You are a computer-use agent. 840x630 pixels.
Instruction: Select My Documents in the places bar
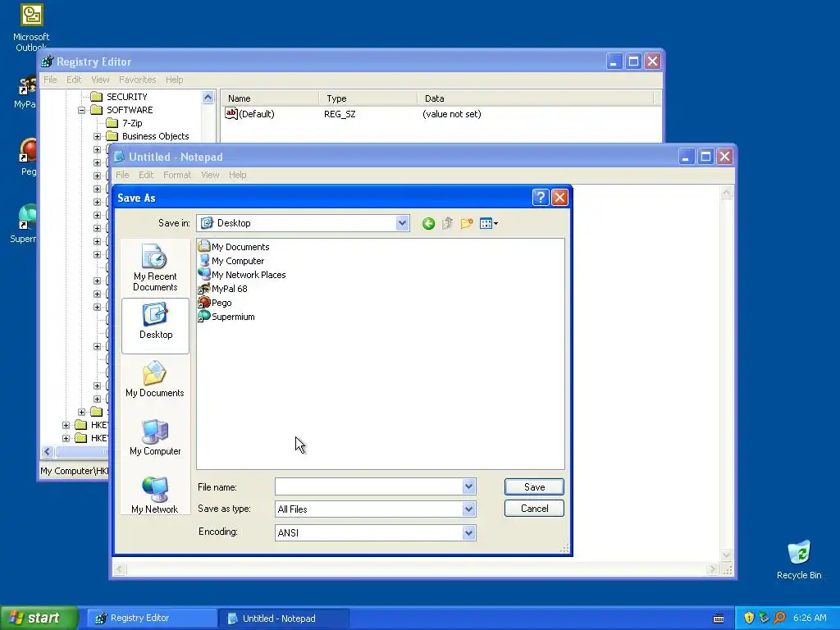coord(155,379)
